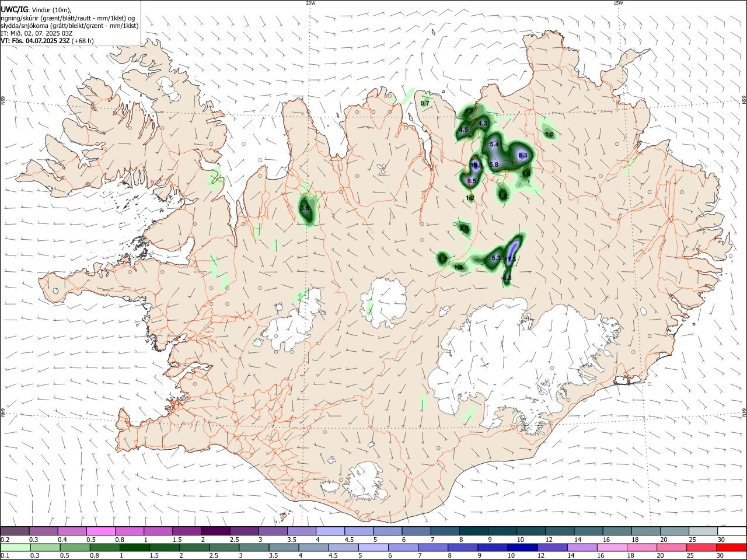Select the pale green 0.1 rain-scale swatch
This screenshot has height=560, width=747.
[x=16, y=547]
